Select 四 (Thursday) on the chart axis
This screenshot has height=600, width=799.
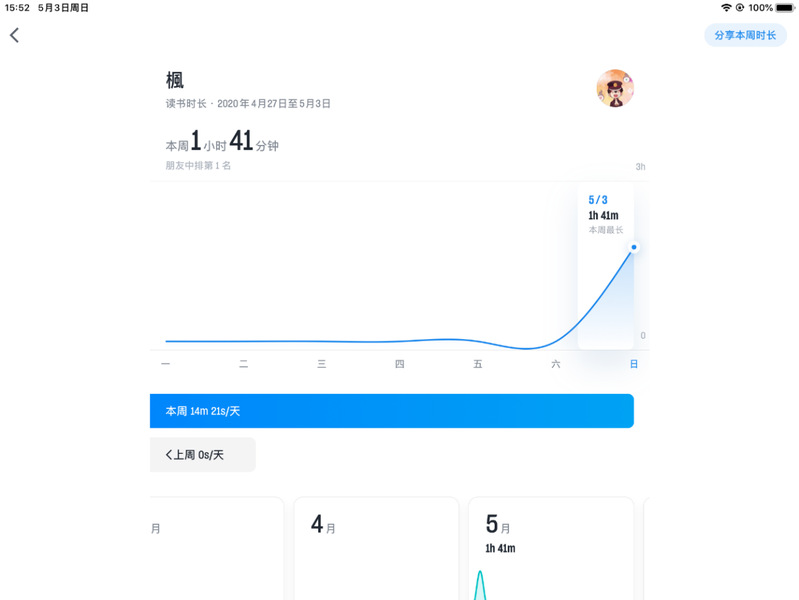click(x=399, y=364)
